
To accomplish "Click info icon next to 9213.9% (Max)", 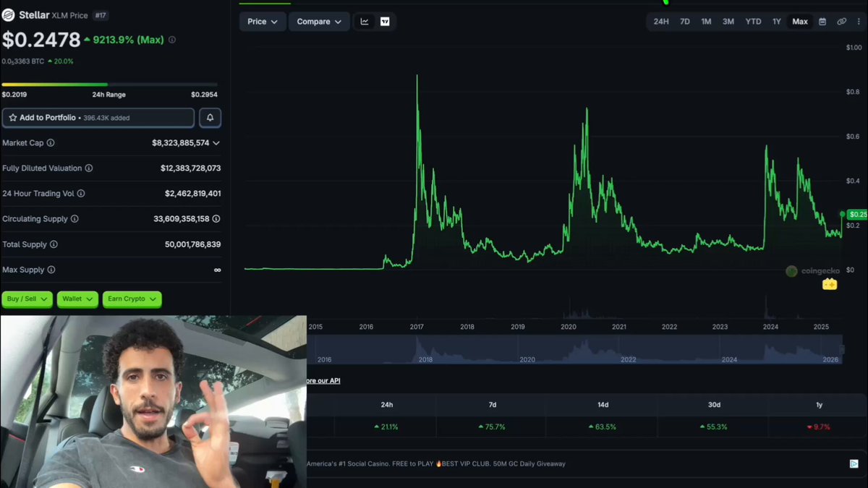I will [172, 40].
